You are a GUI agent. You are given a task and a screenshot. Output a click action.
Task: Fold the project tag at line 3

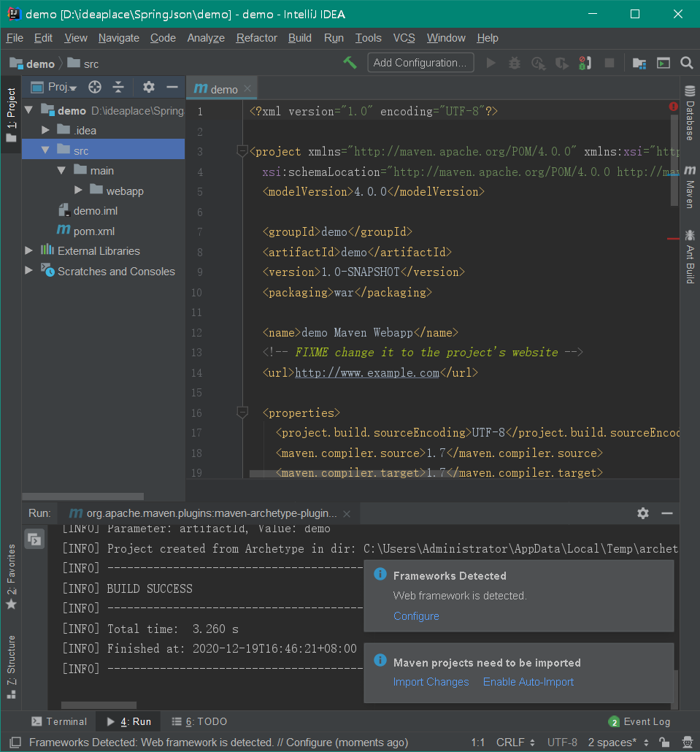coord(242,152)
